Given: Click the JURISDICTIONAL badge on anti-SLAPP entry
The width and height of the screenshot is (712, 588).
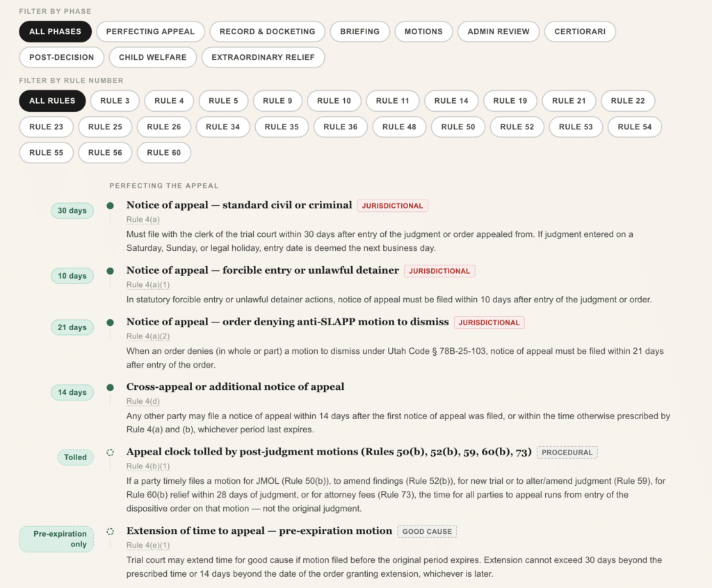Looking at the screenshot, I should [x=488, y=322].
